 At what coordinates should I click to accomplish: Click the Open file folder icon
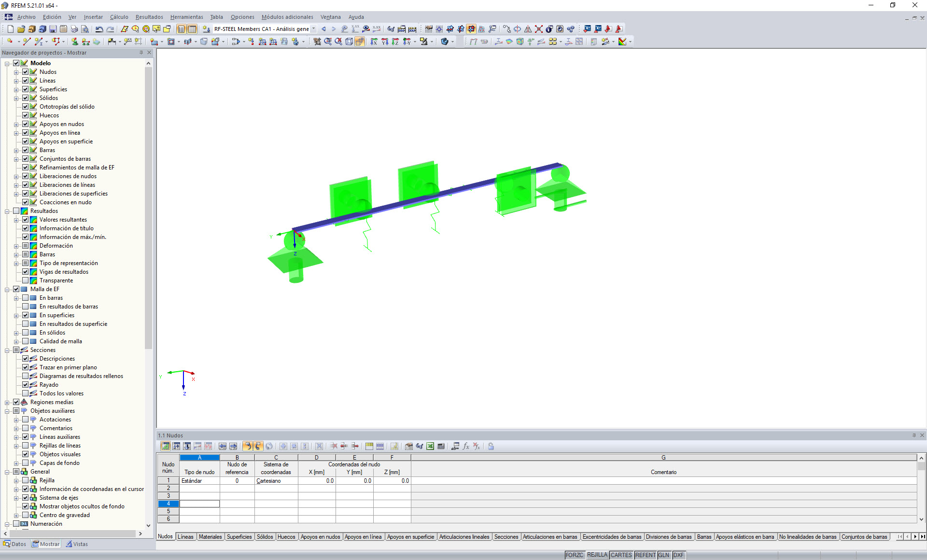coord(21,29)
